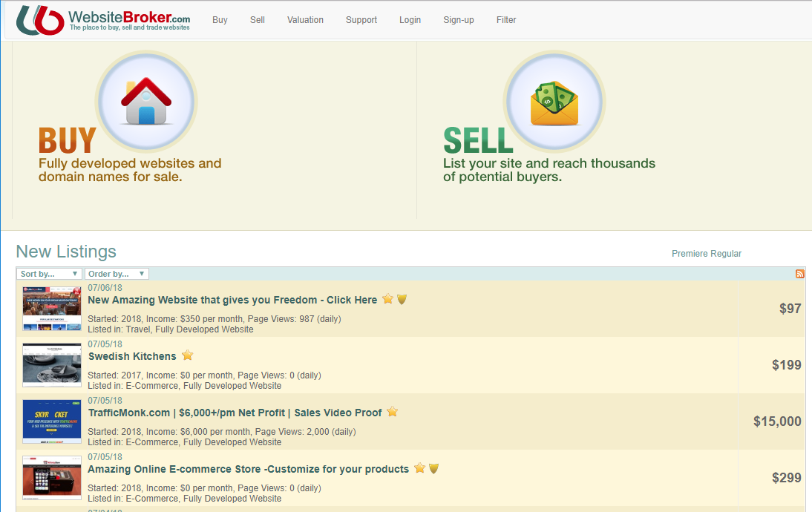Click the $199 price
This screenshot has height=512, width=812.
pyautogui.click(x=787, y=365)
